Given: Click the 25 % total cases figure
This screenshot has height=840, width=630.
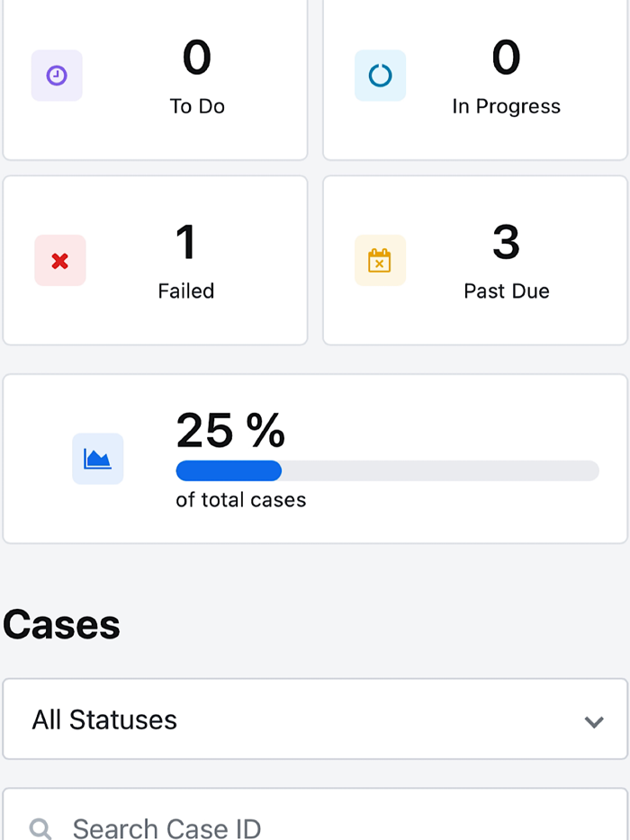Looking at the screenshot, I should coord(230,431).
